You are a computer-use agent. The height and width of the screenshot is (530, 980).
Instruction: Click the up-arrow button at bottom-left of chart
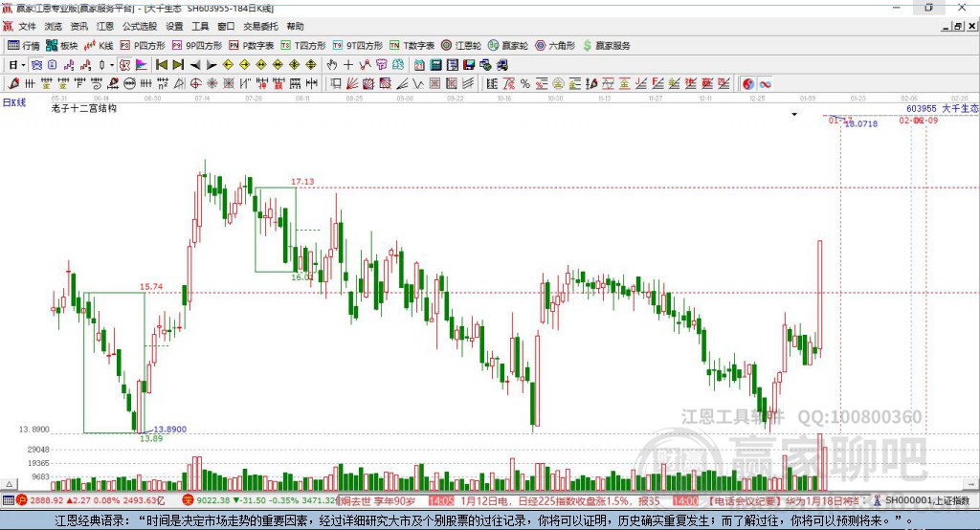pyautogui.click(x=9, y=484)
